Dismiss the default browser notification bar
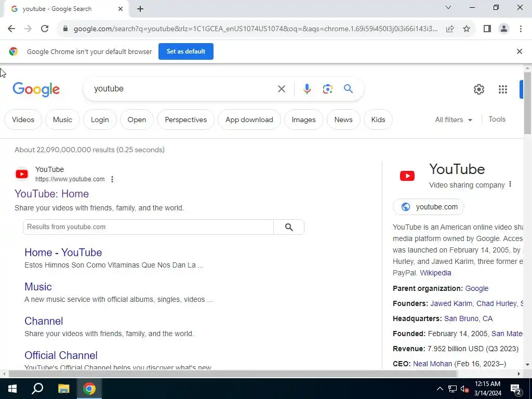The width and height of the screenshot is (532, 399). 519,51
